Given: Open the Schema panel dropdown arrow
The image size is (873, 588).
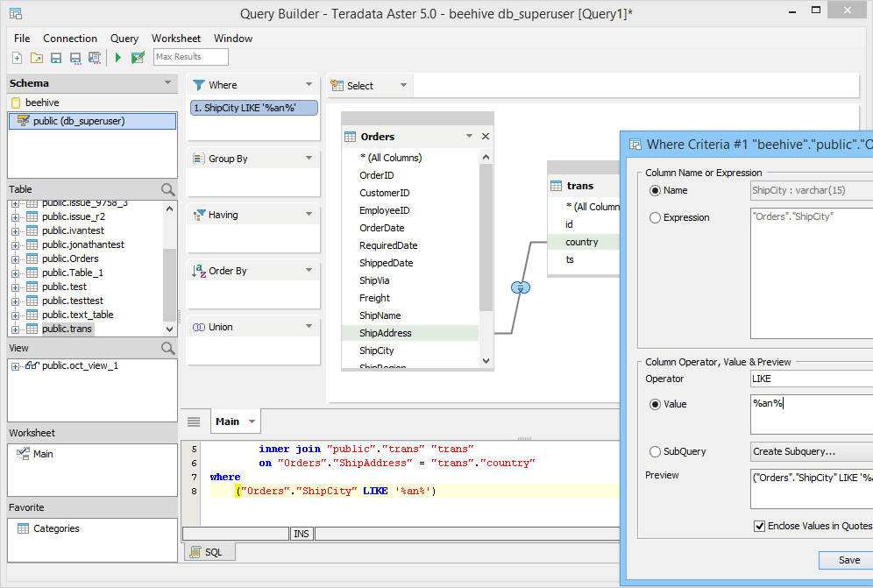Looking at the screenshot, I should tap(167, 82).
